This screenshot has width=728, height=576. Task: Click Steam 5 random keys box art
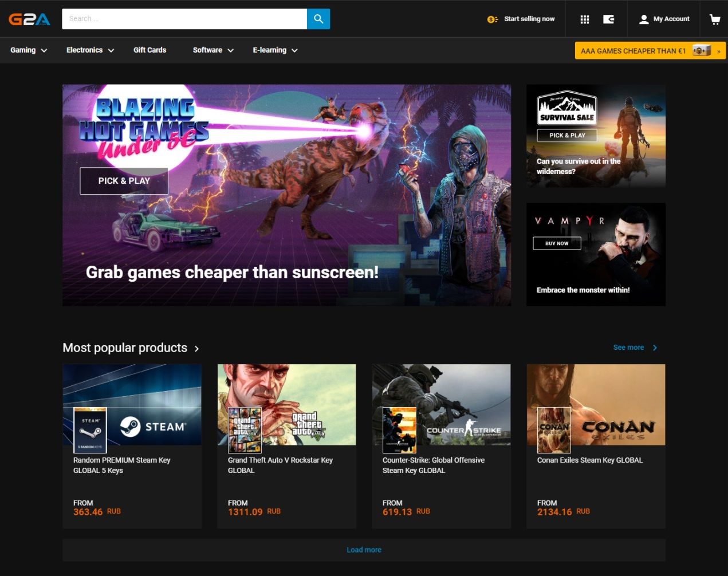pos(90,430)
